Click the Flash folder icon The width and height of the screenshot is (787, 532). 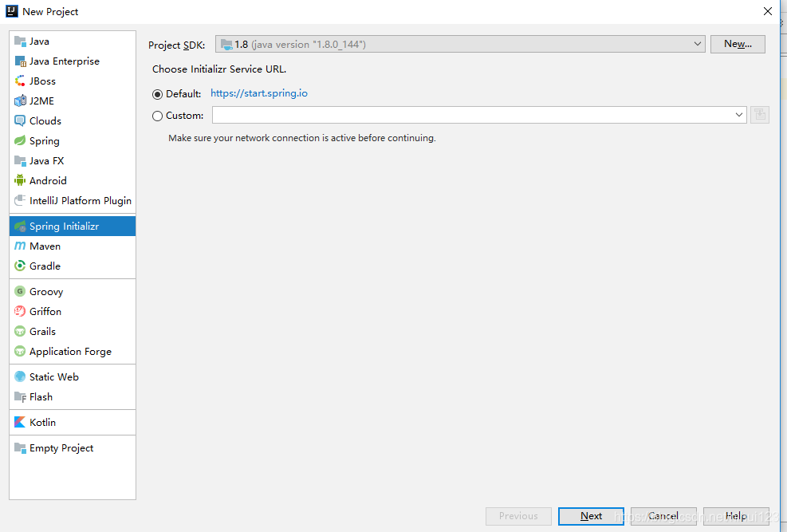tap(20, 397)
